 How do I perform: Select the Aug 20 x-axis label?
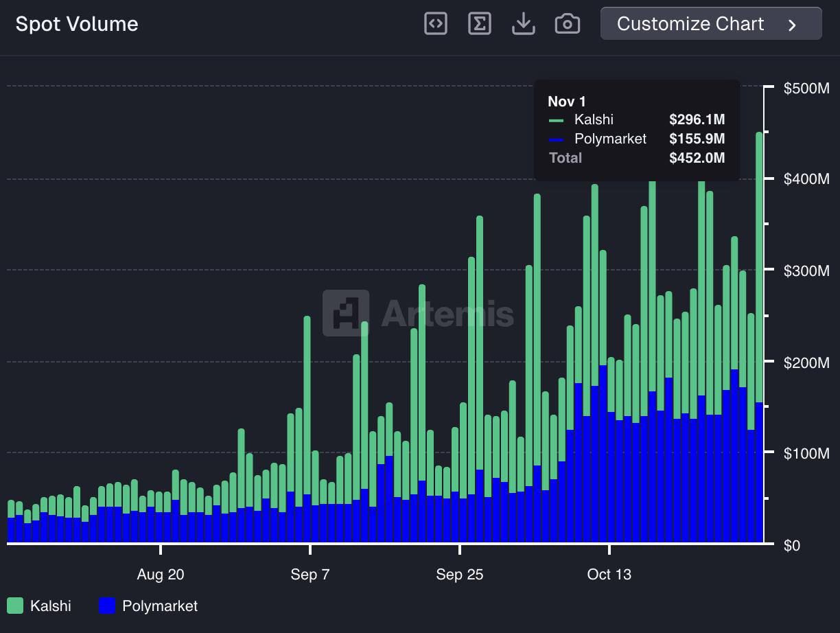tap(161, 575)
